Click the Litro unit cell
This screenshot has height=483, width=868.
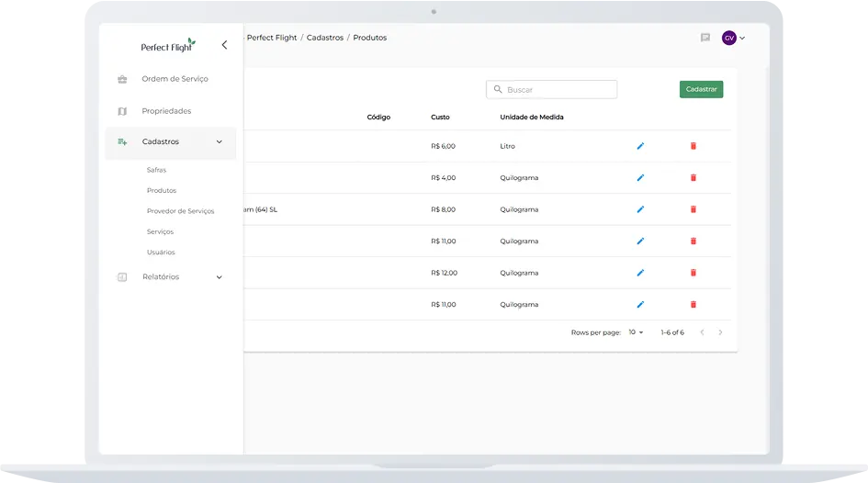pos(507,146)
